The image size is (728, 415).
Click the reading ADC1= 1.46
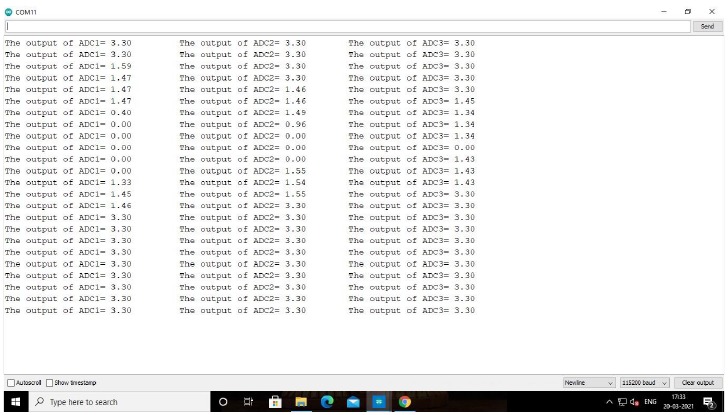[x=105, y=206]
